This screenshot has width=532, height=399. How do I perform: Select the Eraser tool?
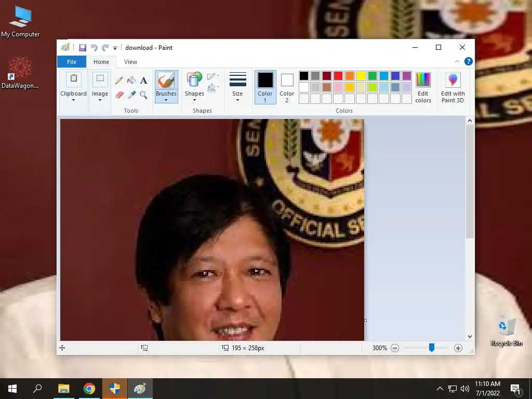point(119,95)
